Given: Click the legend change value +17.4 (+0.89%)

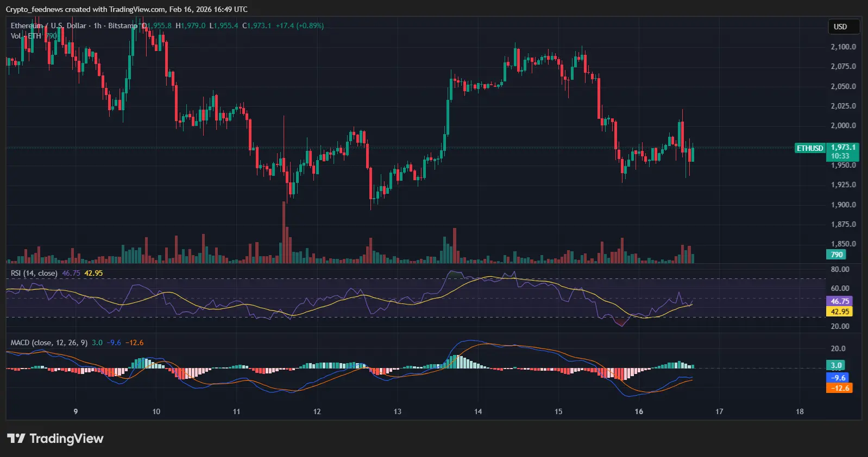Looking at the screenshot, I should [300, 26].
